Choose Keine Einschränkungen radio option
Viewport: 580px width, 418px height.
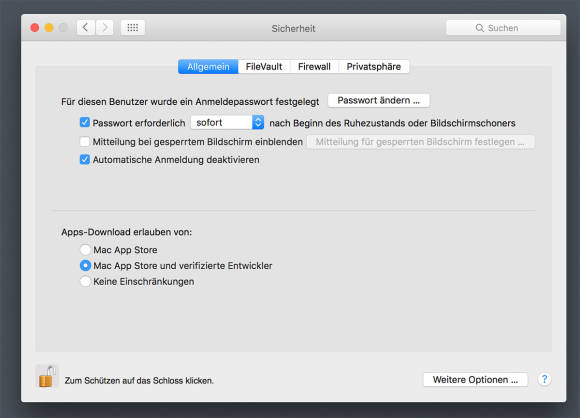click(x=85, y=282)
